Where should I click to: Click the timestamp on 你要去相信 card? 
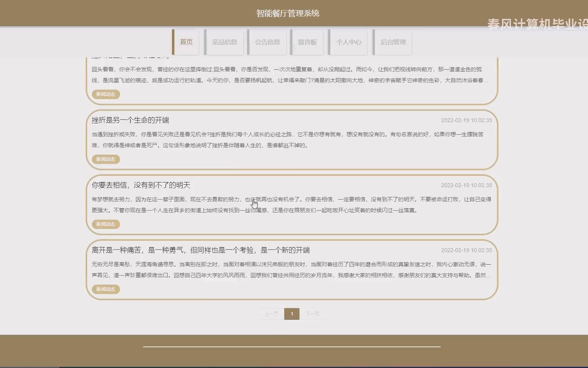(x=466, y=185)
